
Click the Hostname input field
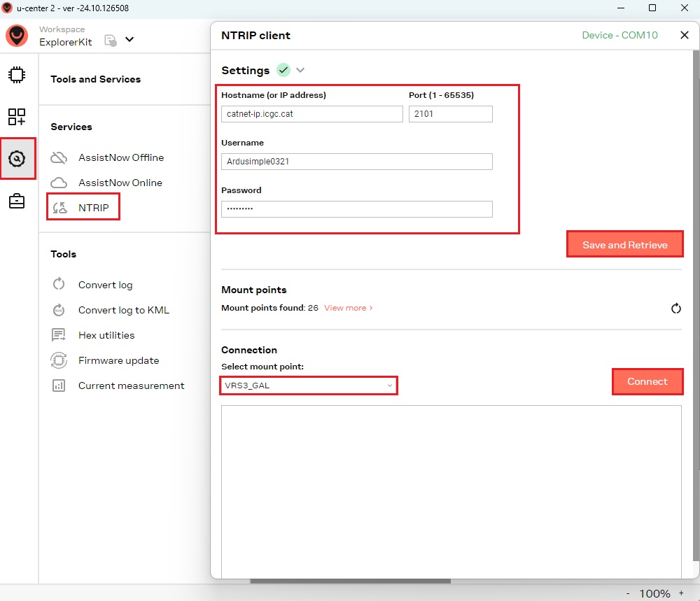[x=311, y=114]
